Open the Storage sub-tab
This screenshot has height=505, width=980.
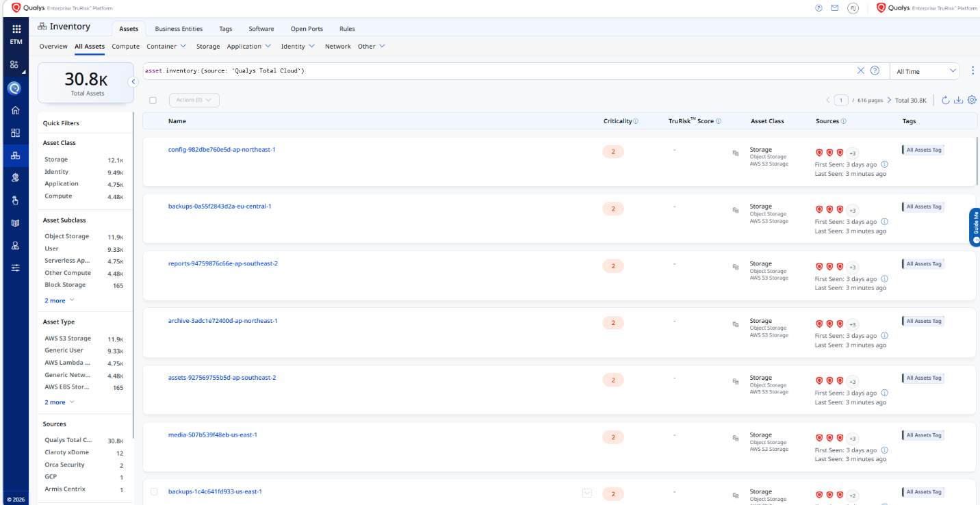click(x=208, y=46)
